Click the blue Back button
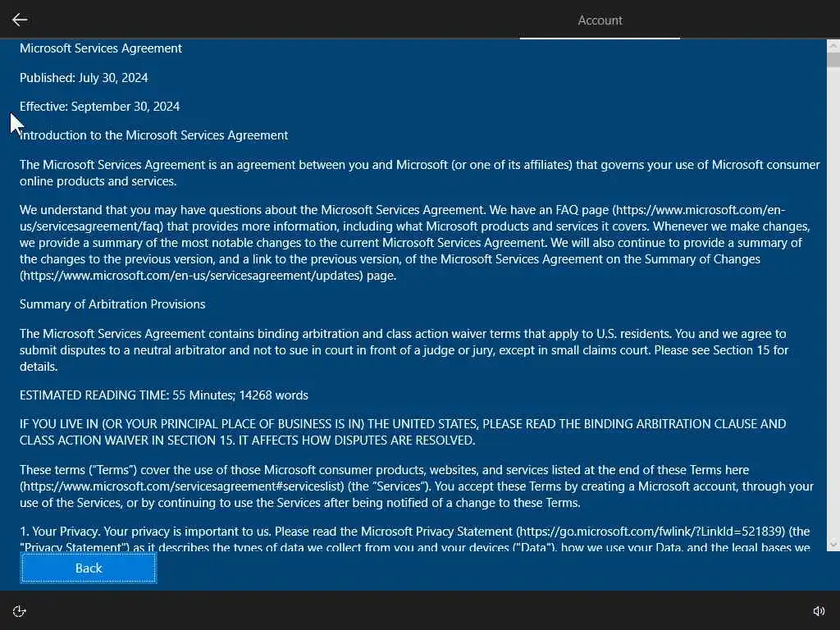Screen dimensions: 840x630 click(x=89, y=568)
